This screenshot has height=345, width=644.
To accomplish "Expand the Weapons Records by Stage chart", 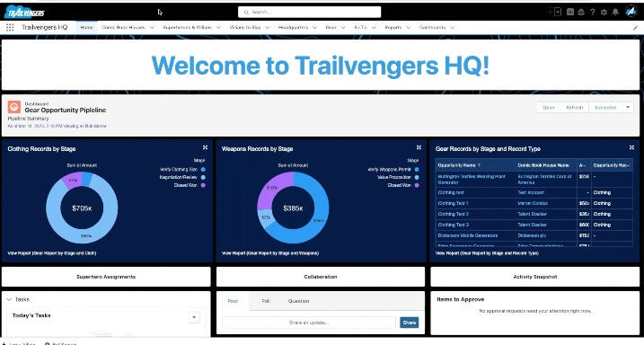I will tap(419, 147).
